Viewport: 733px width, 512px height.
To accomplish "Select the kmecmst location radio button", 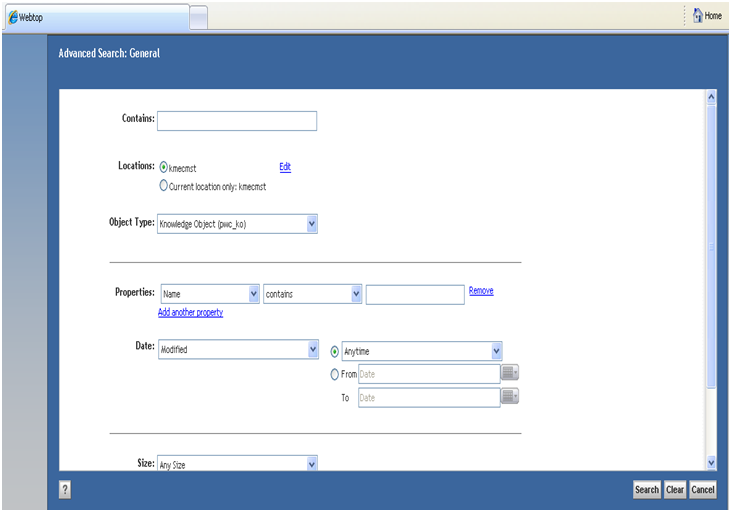I will (163, 167).
